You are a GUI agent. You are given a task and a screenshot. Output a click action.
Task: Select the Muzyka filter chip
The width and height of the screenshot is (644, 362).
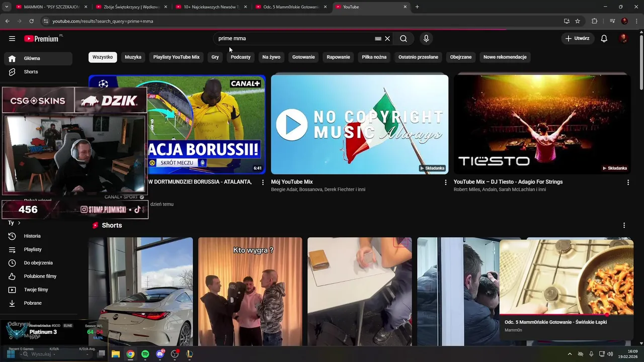coord(133,57)
